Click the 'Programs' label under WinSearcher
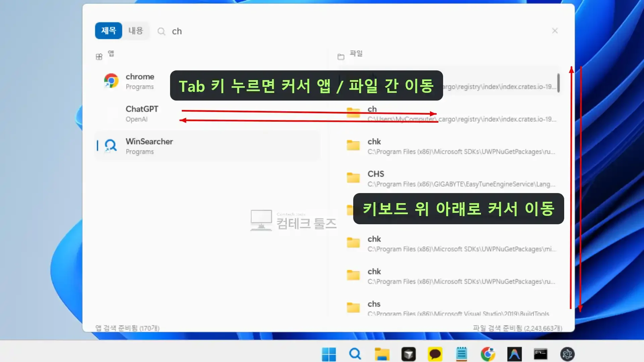 pos(140,152)
